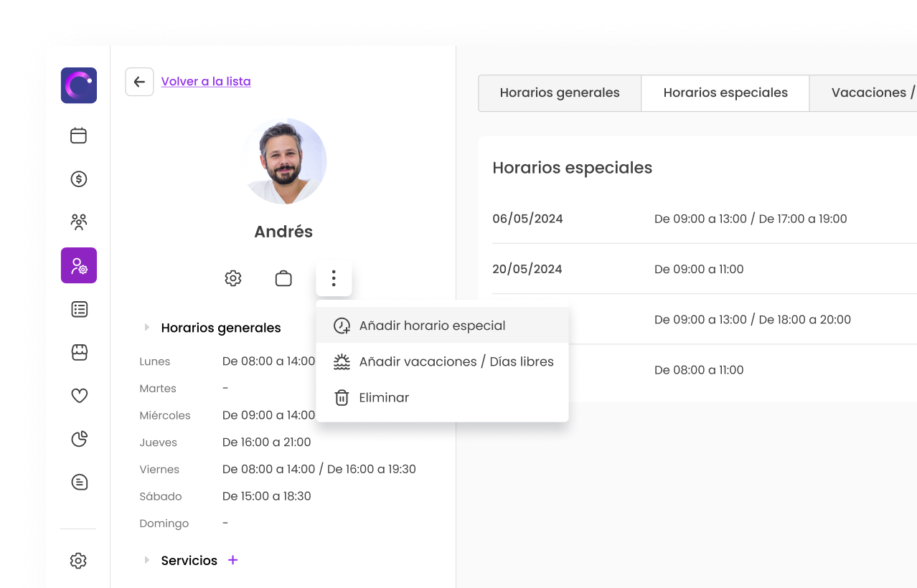Click De 08:00 a 11:00 entry
Screen dimensions: 917x588
pos(699,370)
